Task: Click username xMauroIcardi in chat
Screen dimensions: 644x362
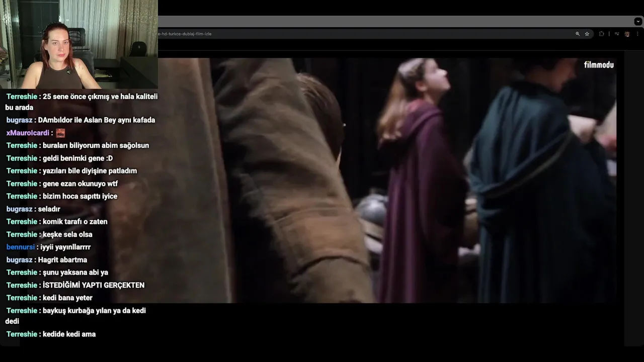Action: [x=28, y=133]
